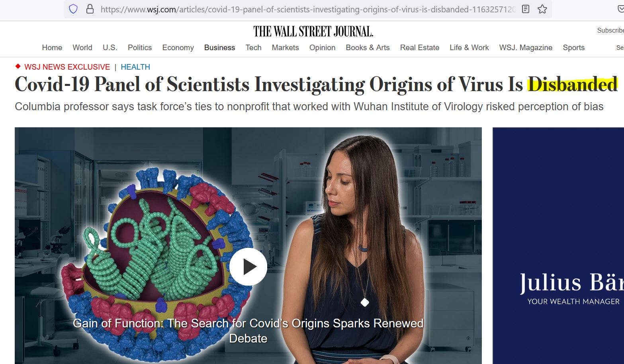Click the article URL in address bar
624x364 pixels.
pyautogui.click(x=308, y=9)
